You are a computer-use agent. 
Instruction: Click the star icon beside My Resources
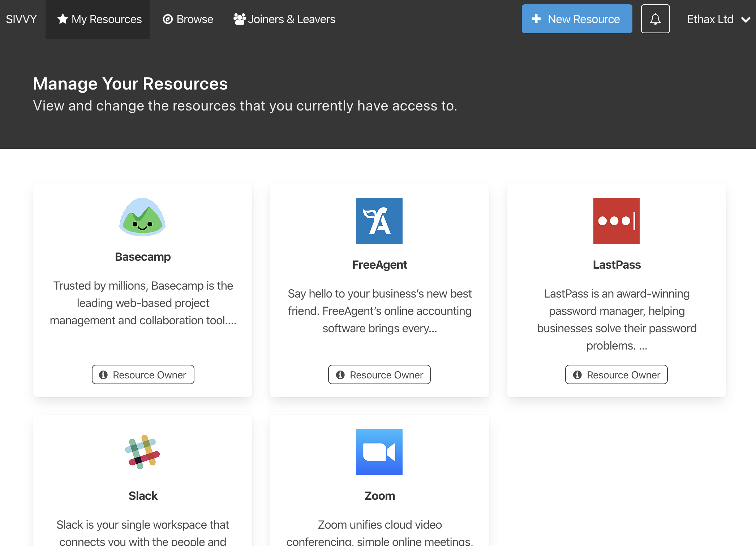(63, 19)
